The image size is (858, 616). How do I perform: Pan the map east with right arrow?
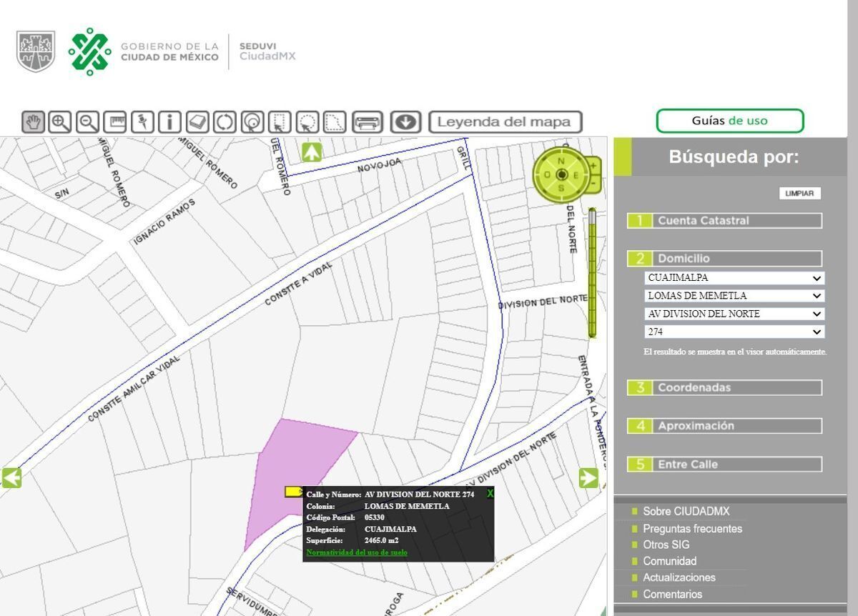click(x=588, y=478)
